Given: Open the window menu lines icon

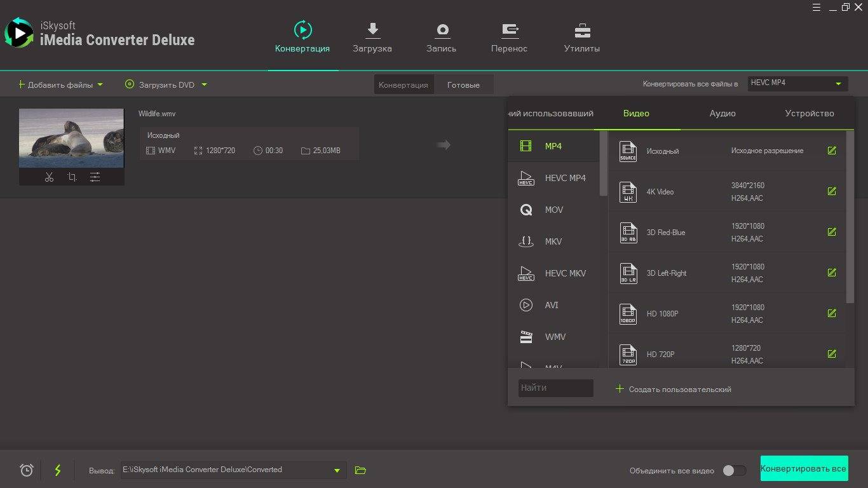Looking at the screenshot, I should click(818, 7).
